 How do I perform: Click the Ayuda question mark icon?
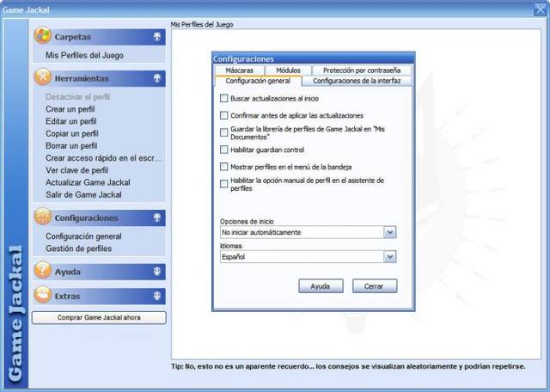(43, 271)
